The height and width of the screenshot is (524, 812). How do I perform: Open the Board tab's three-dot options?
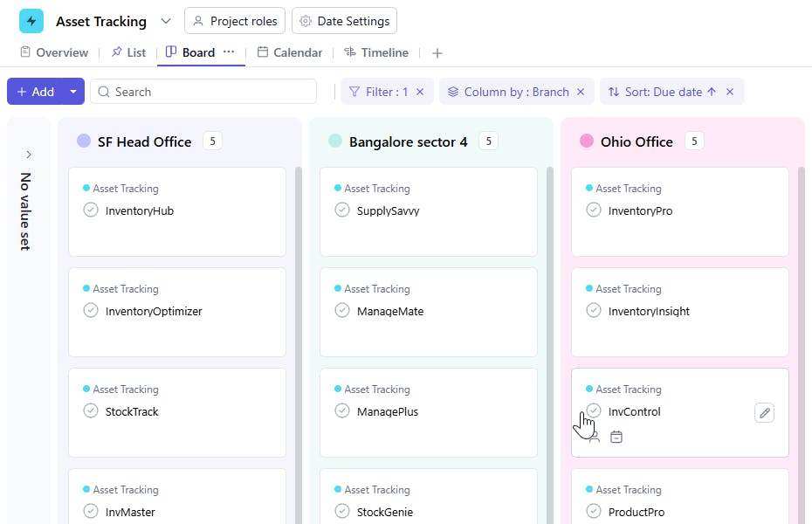point(229,52)
